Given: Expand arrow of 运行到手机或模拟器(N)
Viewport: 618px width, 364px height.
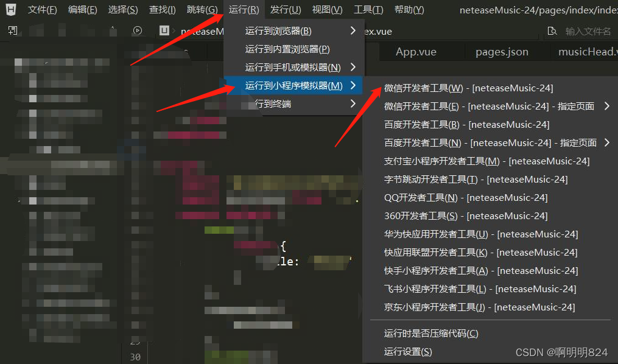Looking at the screenshot, I should point(353,67).
